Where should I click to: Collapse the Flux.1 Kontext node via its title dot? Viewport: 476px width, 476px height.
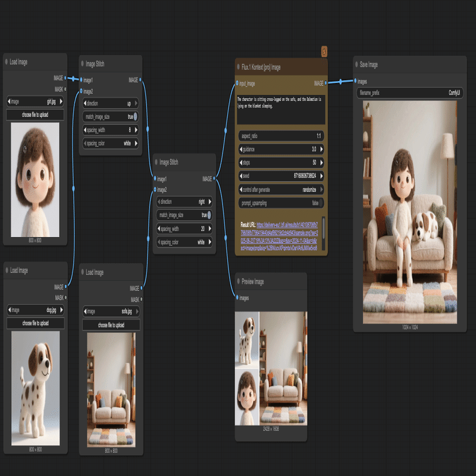point(238,67)
